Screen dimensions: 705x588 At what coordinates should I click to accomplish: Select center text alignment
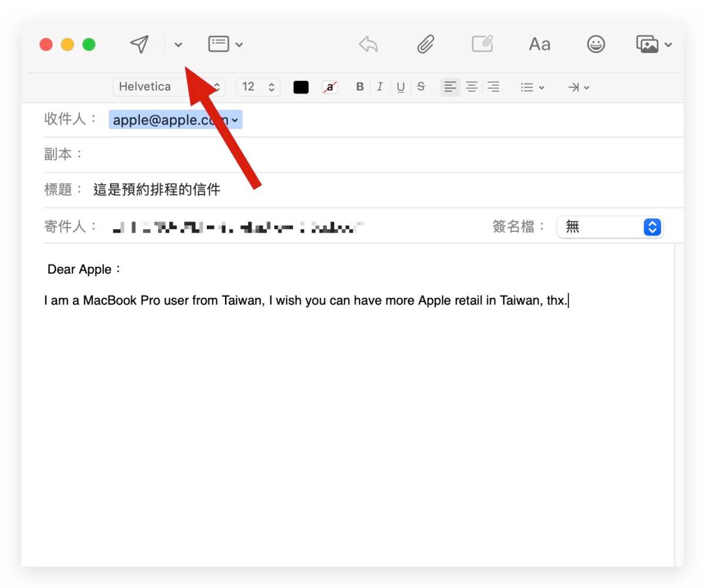pyautogui.click(x=472, y=87)
